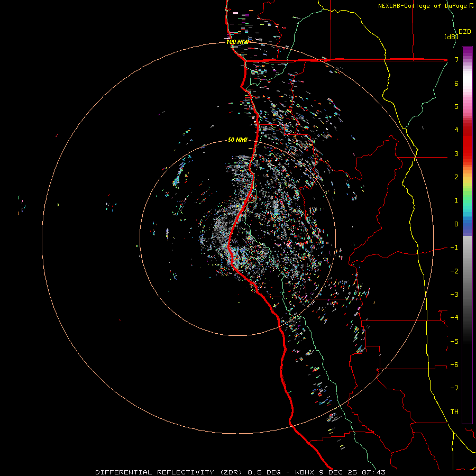Image resolution: width=476 pixels, height=476 pixels.
Task: Click the 9 DEC 25 date text
Action: pyautogui.click(x=339, y=472)
